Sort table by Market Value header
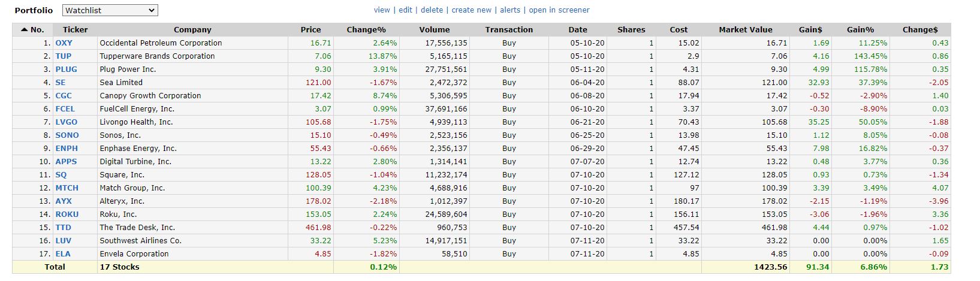The image size is (980, 281). [x=746, y=29]
